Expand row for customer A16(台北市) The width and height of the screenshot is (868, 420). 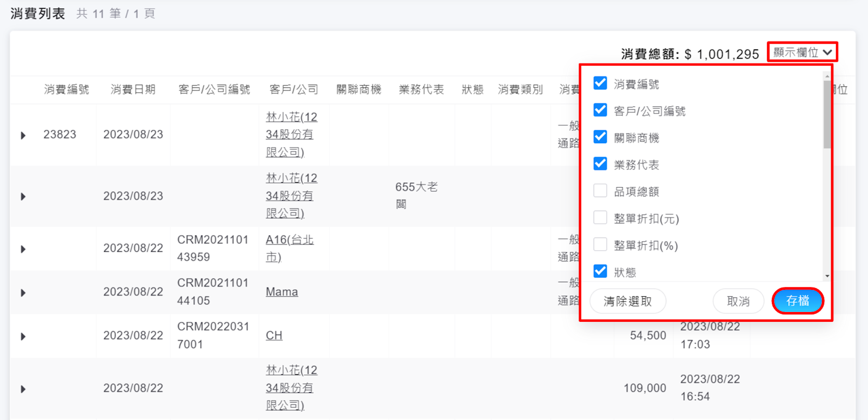click(23, 249)
